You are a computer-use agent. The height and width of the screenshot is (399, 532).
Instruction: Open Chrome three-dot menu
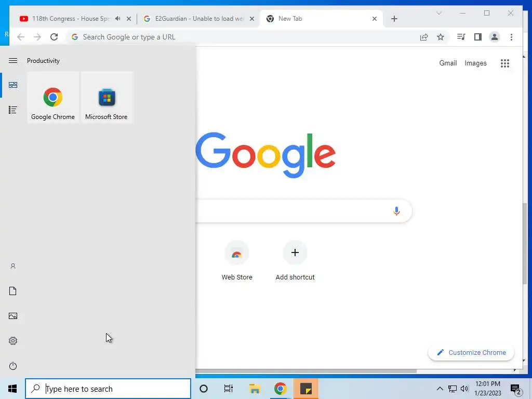(x=511, y=37)
